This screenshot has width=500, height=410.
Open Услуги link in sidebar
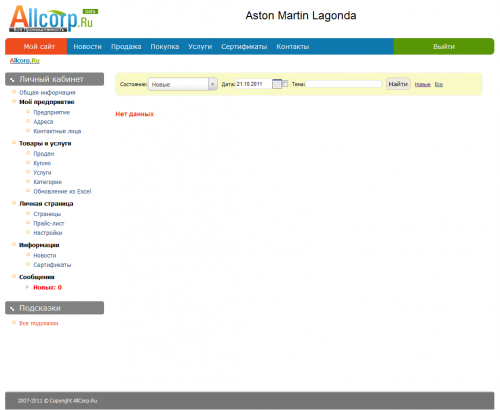click(x=42, y=172)
